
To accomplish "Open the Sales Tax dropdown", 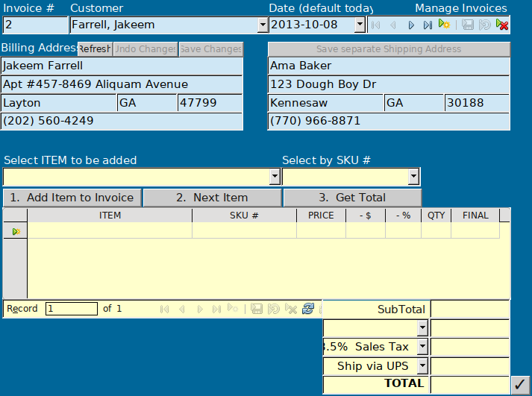I will click(x=422, y=347).
